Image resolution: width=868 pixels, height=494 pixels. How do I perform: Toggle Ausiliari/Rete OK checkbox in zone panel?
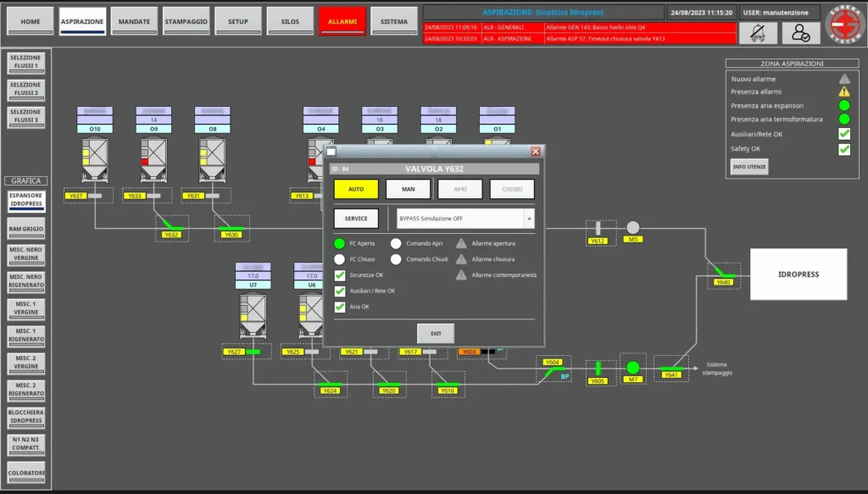point(843,134)
